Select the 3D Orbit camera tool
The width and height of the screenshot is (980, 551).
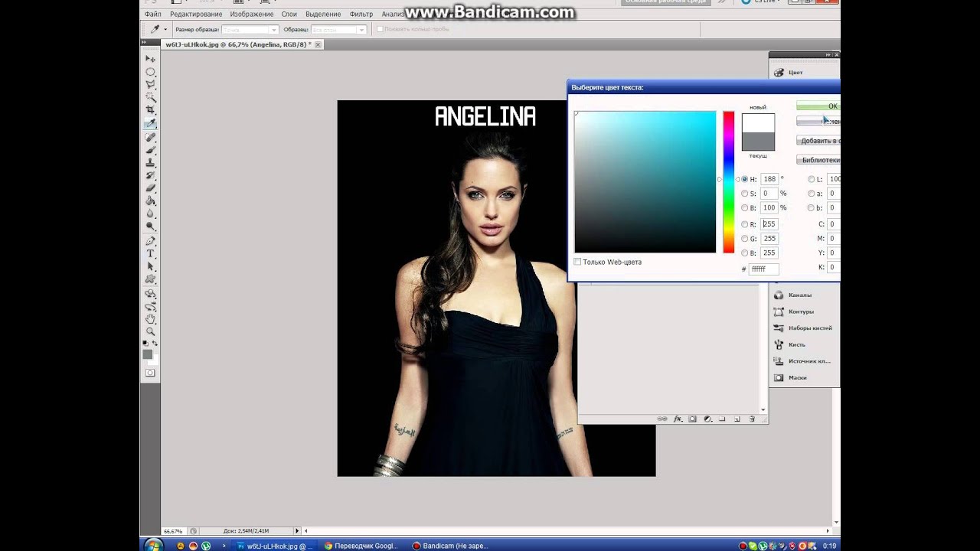[150, 307]
